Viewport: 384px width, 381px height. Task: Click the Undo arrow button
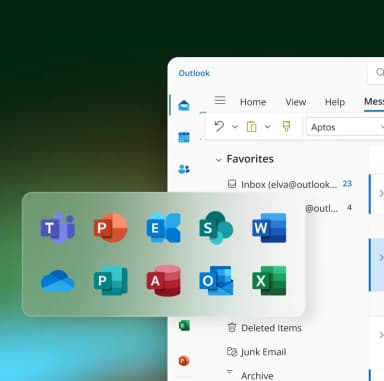tap(219, 127)
